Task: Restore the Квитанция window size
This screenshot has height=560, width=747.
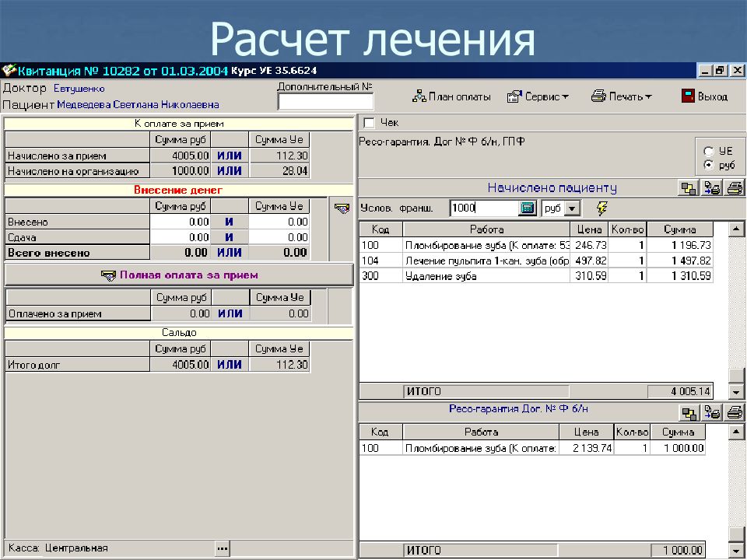Action: [x=721, y=71]
